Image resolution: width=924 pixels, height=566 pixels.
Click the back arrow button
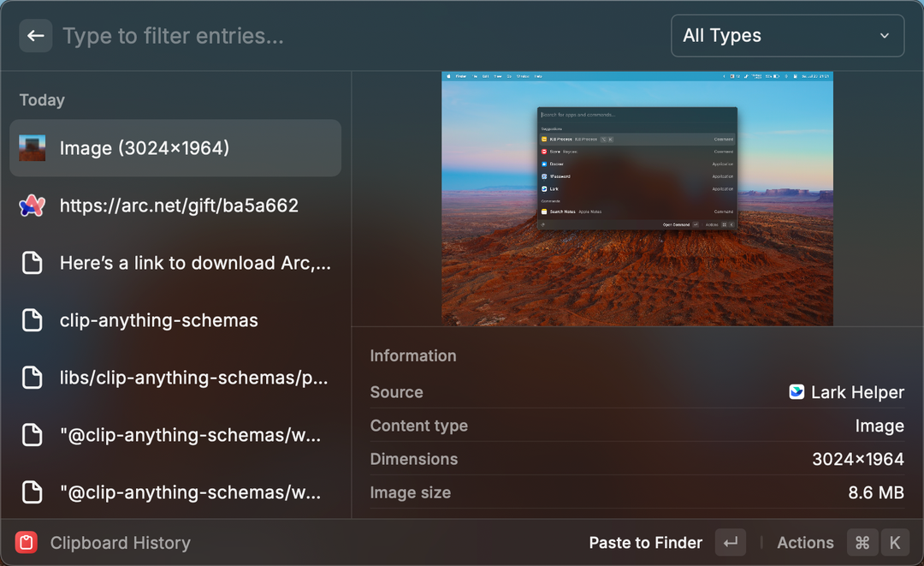(x=35, y=36)
